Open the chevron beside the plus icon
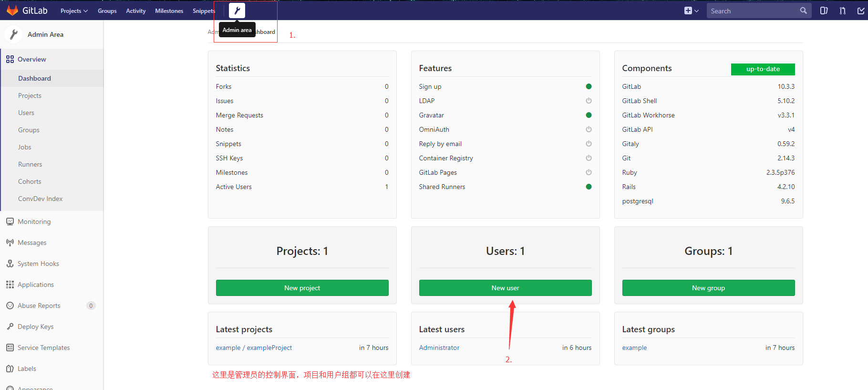Viewport: 868px width, 390px height. pos(697,11)
